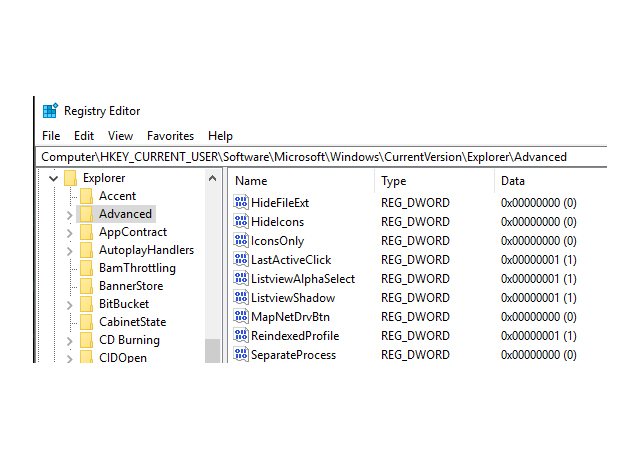Click the MapNetDrvBtn DWORD value icon

(x=241, y=316)
